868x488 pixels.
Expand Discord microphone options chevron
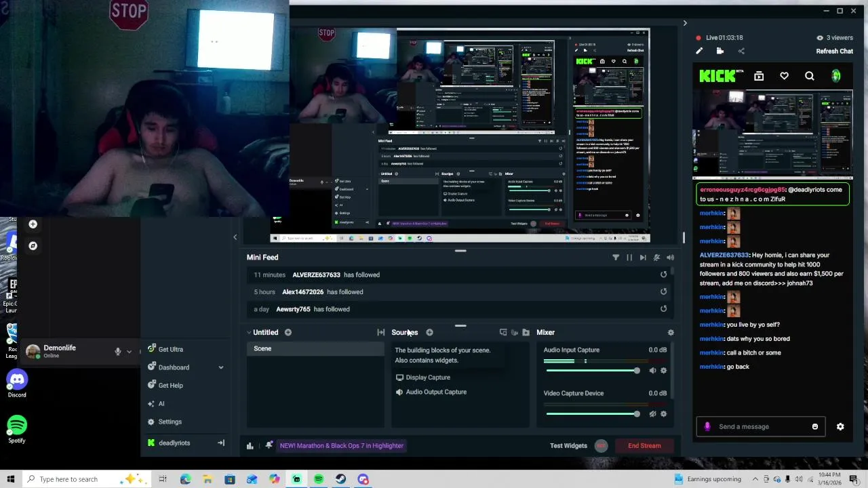[129, 351]
